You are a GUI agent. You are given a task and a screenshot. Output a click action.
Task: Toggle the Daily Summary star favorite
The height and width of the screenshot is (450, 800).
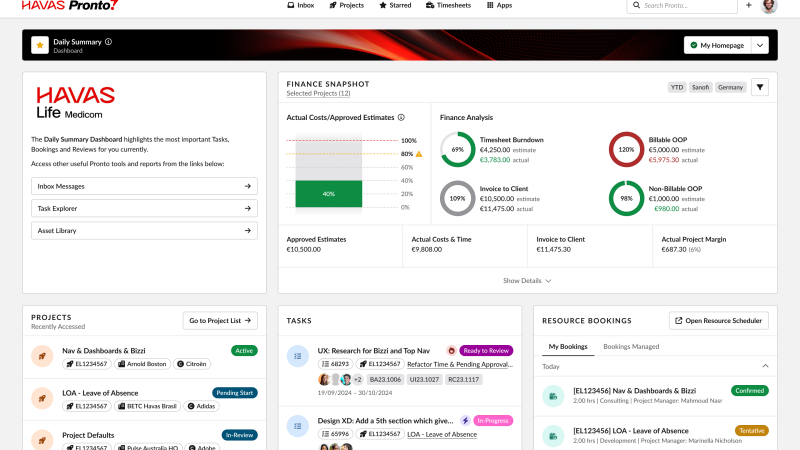(x=40, y=45)
